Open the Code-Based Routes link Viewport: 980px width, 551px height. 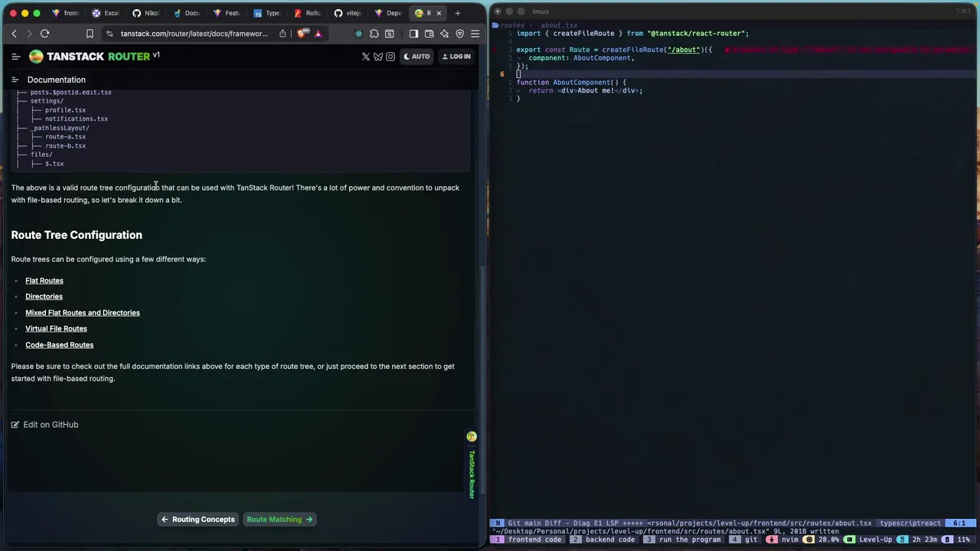tap(59, 345)
